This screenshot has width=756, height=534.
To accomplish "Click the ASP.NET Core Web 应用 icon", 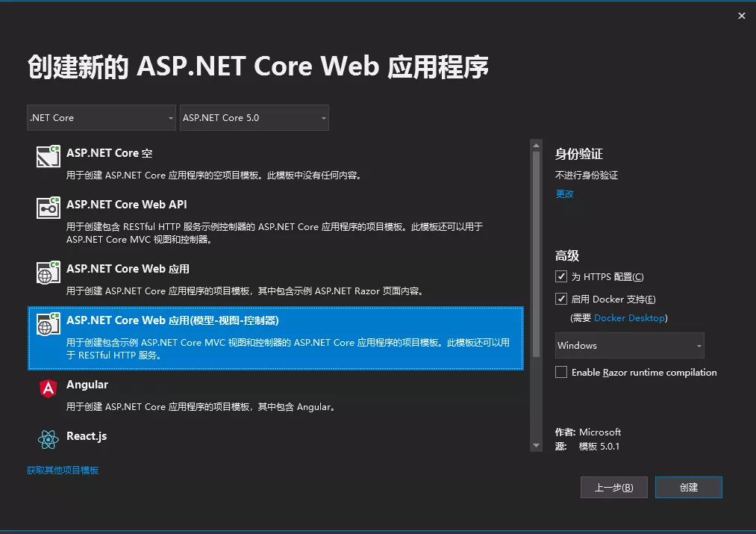I will pyautogui.click(x=47, y=273).
